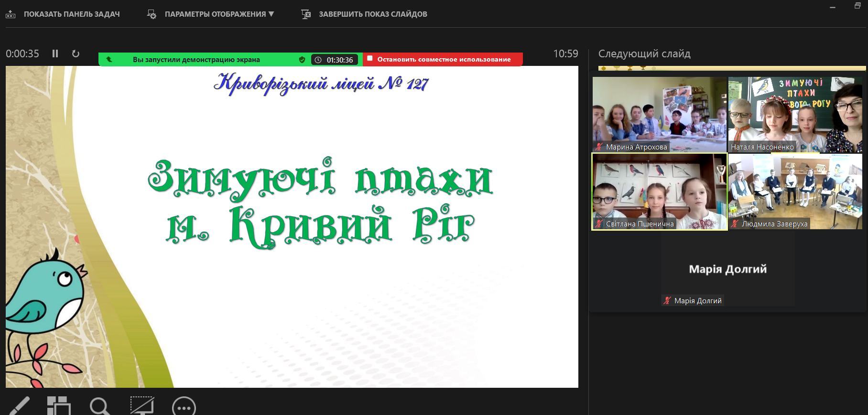Open the see all slides grid view
This screenshot has width=868, height=415.
[59, 406]
